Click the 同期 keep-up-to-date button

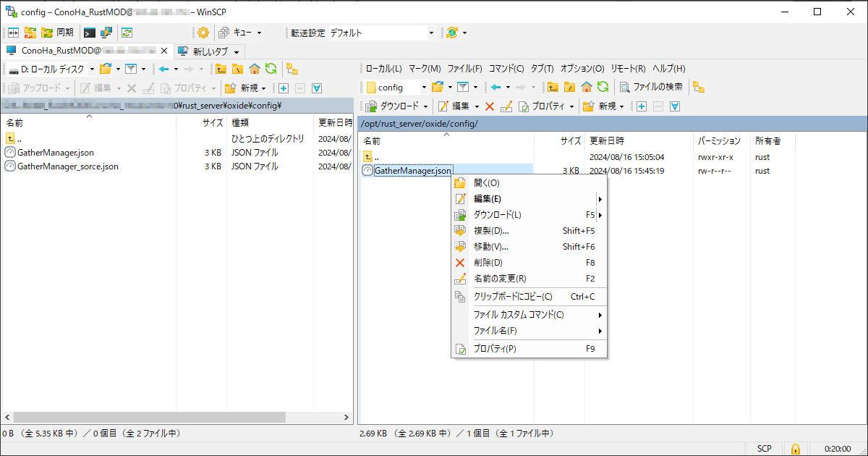pos(58,33)
